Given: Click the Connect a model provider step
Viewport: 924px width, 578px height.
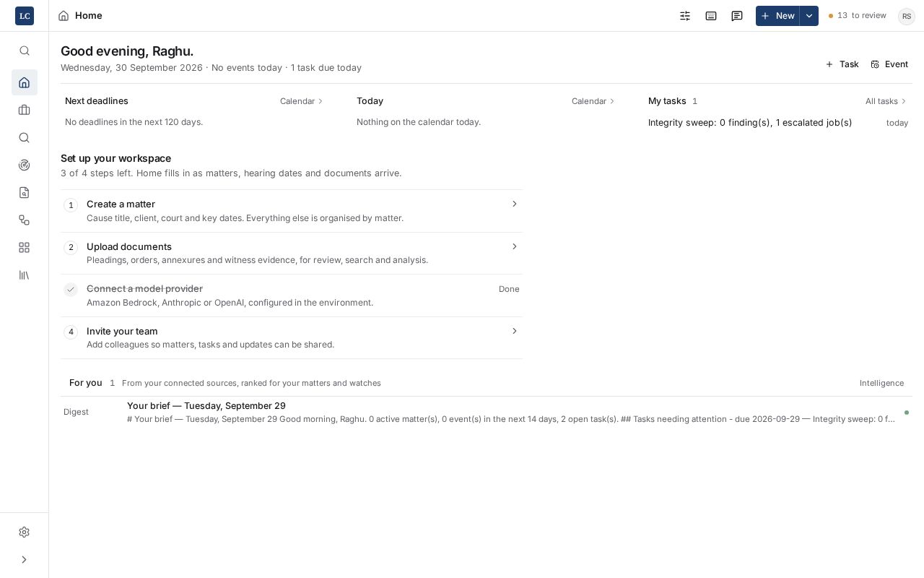Looking at the screenshot, I should point(292,296).
